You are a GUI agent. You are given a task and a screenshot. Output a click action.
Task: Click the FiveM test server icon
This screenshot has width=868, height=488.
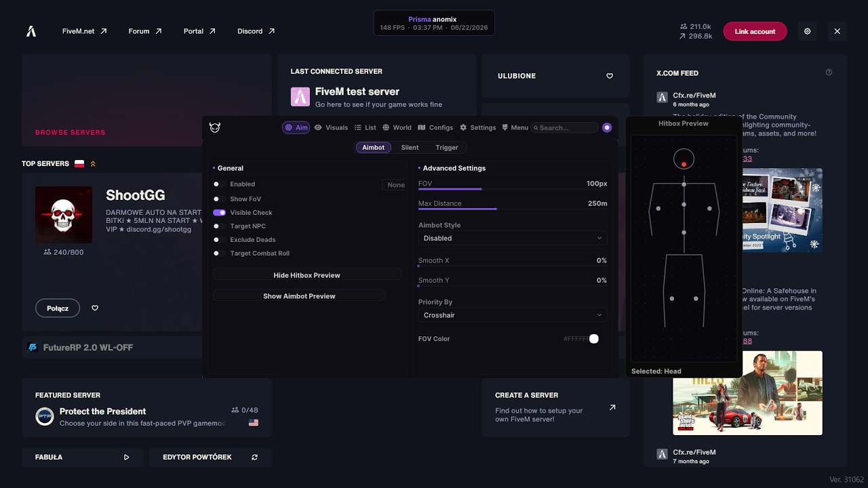[x=300, y=97]
